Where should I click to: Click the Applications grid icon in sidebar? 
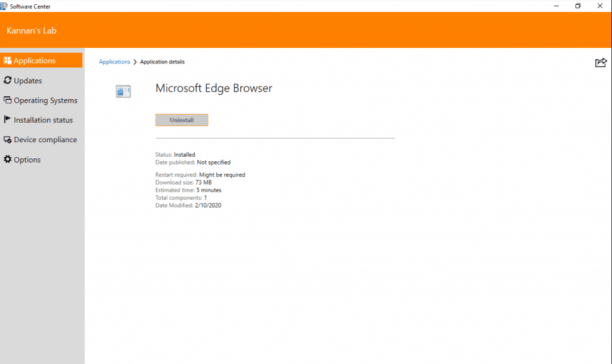(8, 60)
